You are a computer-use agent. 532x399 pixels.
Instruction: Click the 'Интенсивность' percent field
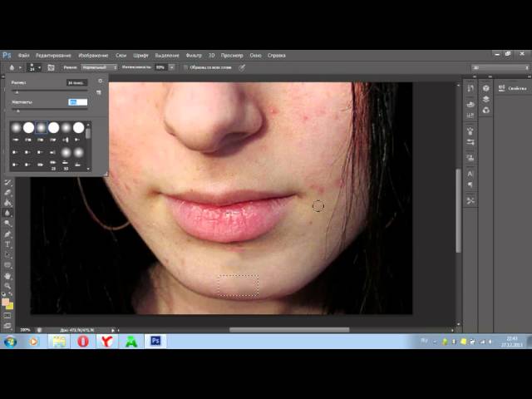[x=160, y=67]
